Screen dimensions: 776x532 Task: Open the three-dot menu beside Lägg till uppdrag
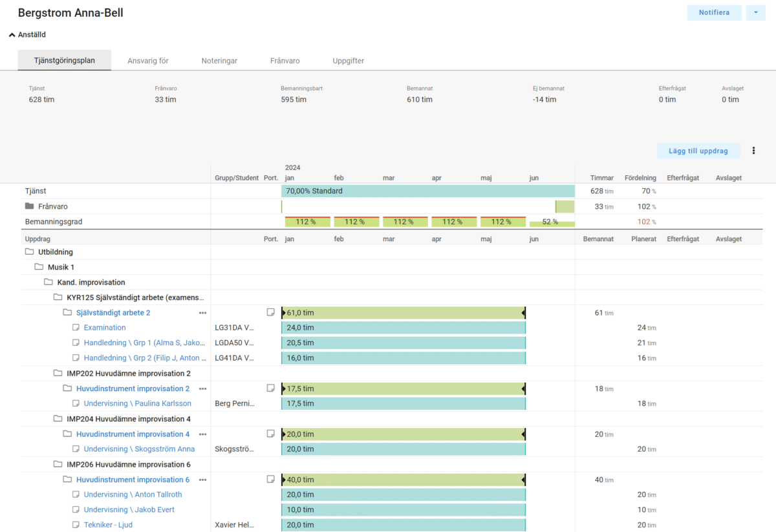753,151
